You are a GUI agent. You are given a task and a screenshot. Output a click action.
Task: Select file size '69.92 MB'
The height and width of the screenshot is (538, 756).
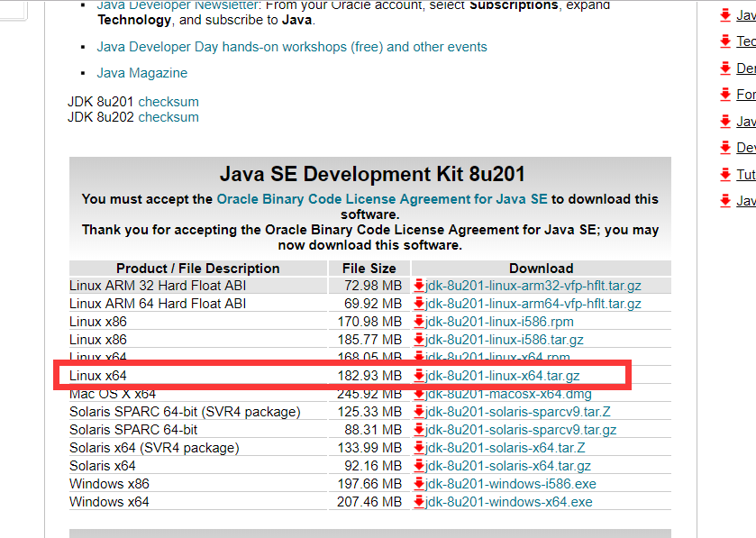point(373,304)
